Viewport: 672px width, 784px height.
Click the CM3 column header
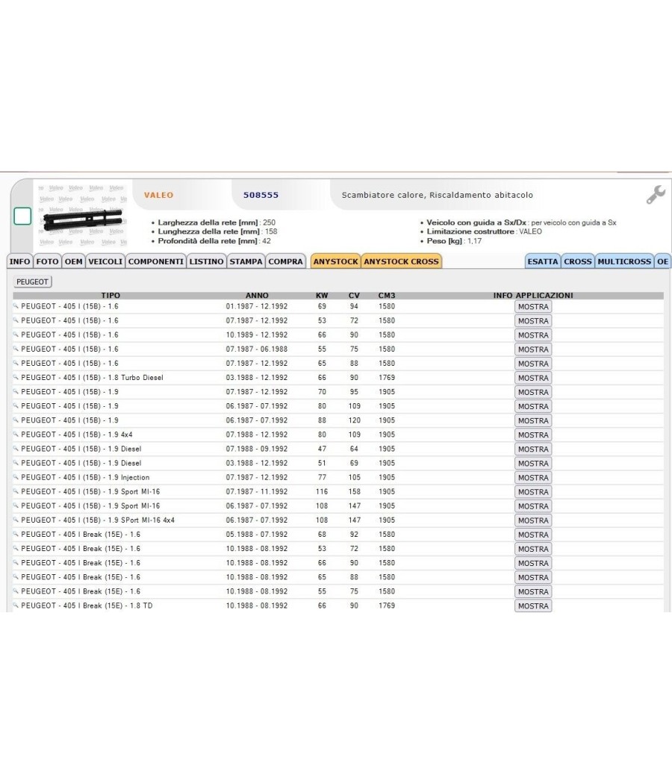[x=387, y=296]
